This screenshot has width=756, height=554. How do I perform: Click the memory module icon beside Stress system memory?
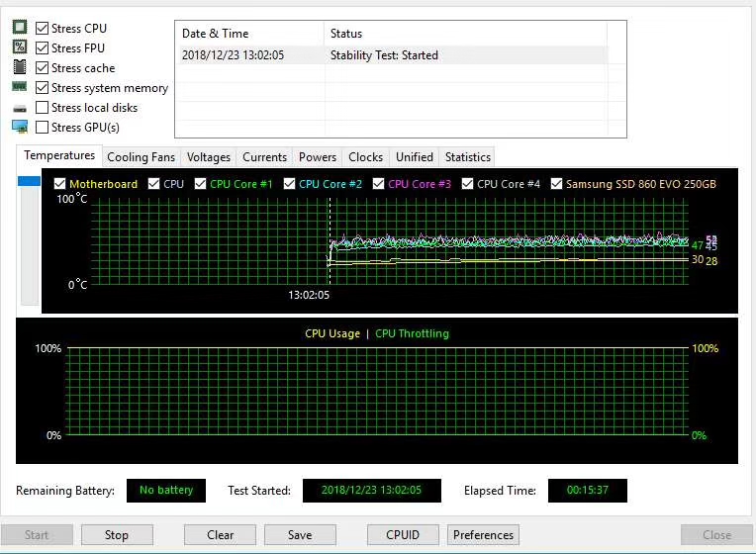point(20,87)
